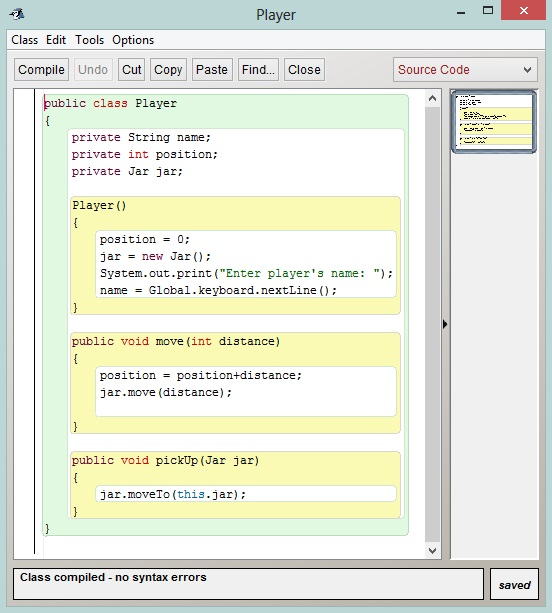
Task: Close the Player window with the red X
Action: (x=523, y=11)
